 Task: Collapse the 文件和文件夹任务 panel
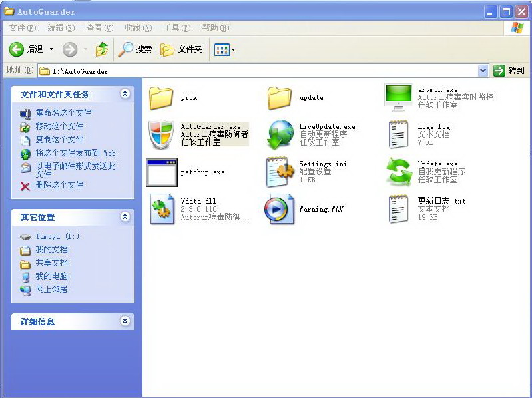(x=125, y=94)
